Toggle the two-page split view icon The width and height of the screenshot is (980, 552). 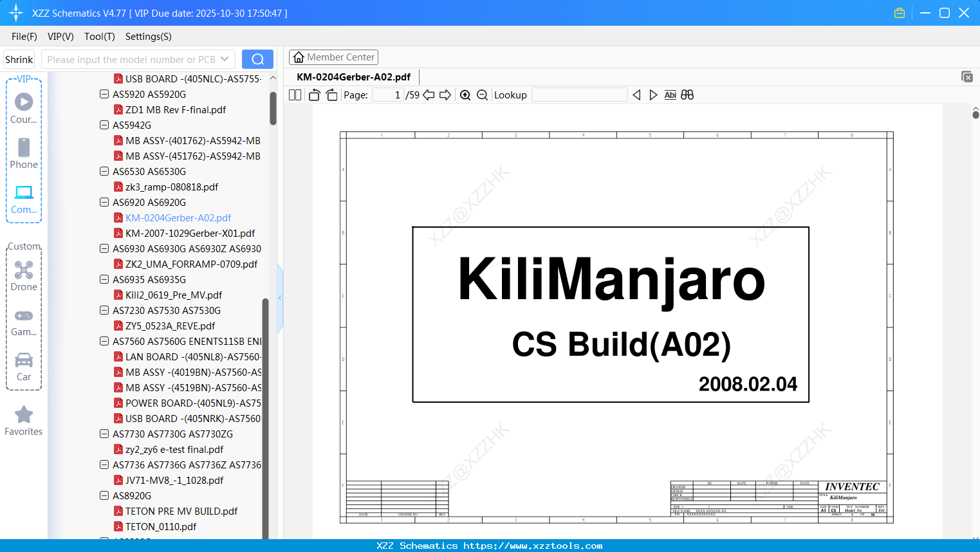(x=295, y=95)
